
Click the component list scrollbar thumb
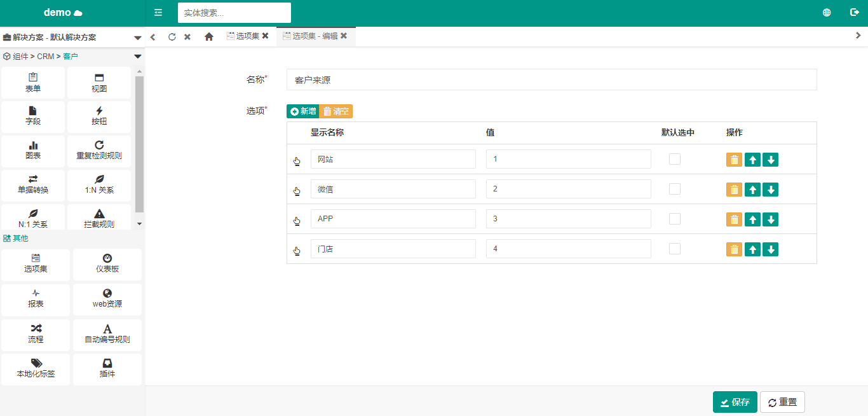pyautogui.click(x=140, y=144)
